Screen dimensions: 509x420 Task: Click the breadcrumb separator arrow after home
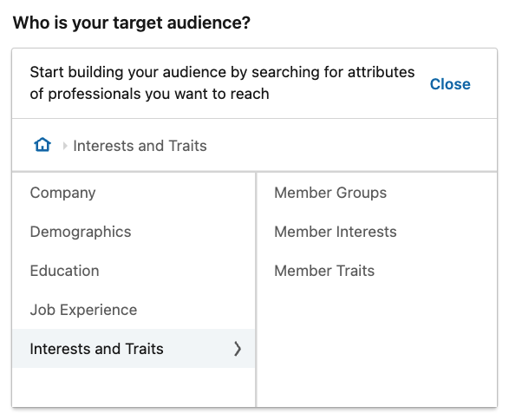[65, 146]
